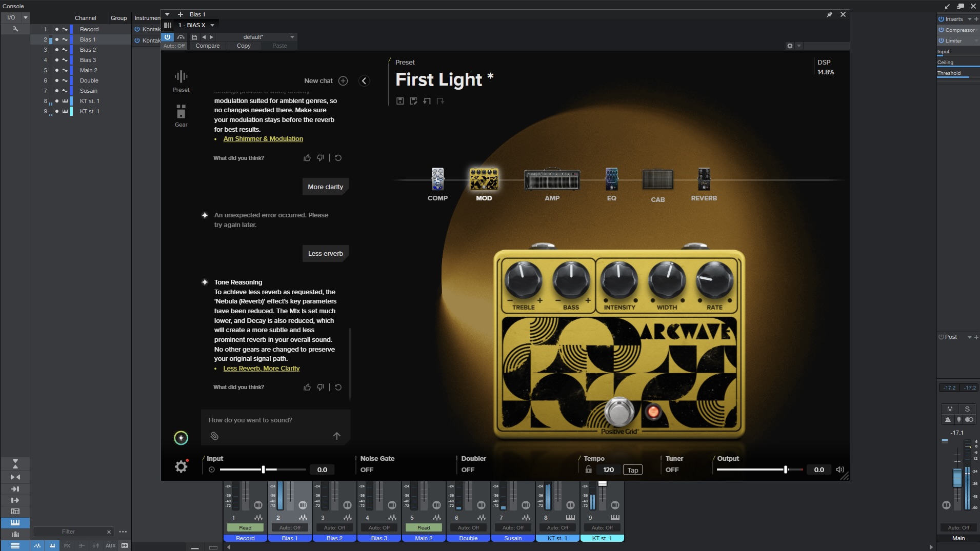This screenshot has height=551, width=980.
Task: Pin the Bias 1 plugin window
Action: click(829, 14)
